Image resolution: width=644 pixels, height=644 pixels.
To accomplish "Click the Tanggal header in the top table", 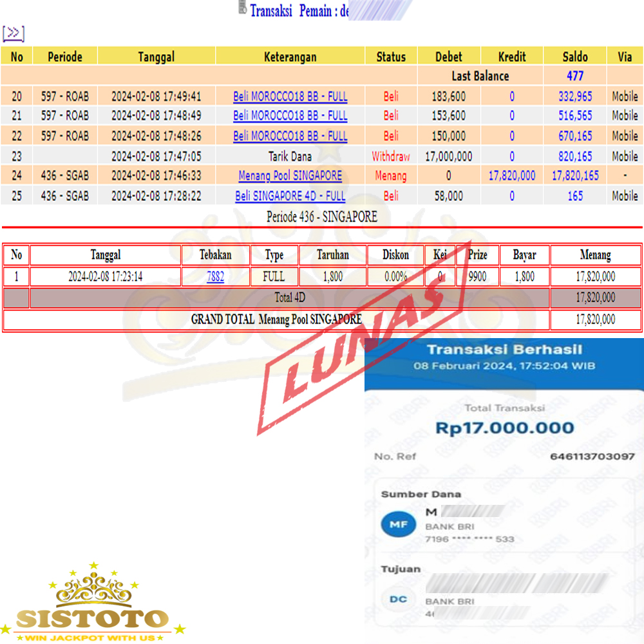I will tap(156, 57).
